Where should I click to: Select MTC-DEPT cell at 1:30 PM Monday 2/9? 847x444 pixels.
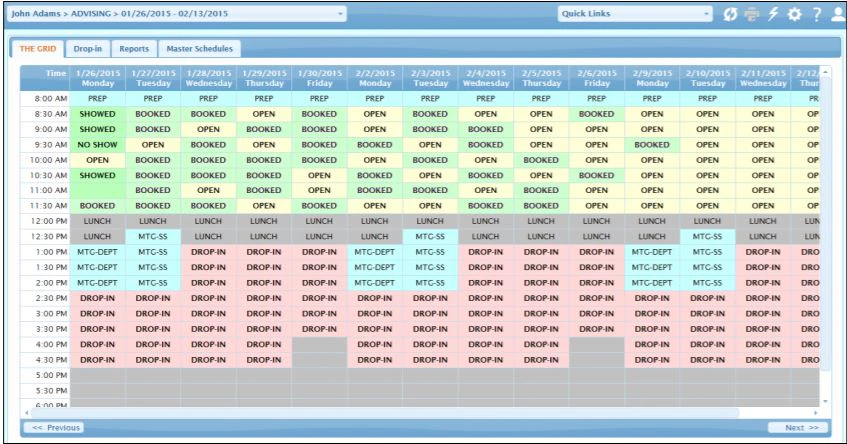point(652,267)
